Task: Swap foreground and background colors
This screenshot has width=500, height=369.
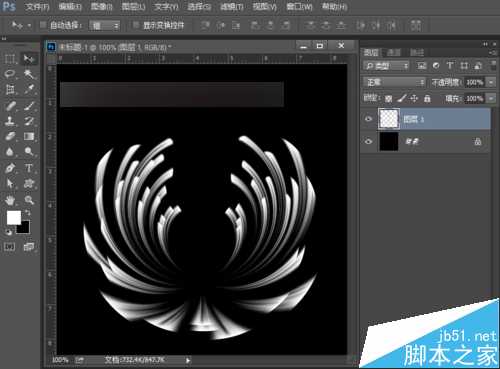Action: [x=28, y=212]
